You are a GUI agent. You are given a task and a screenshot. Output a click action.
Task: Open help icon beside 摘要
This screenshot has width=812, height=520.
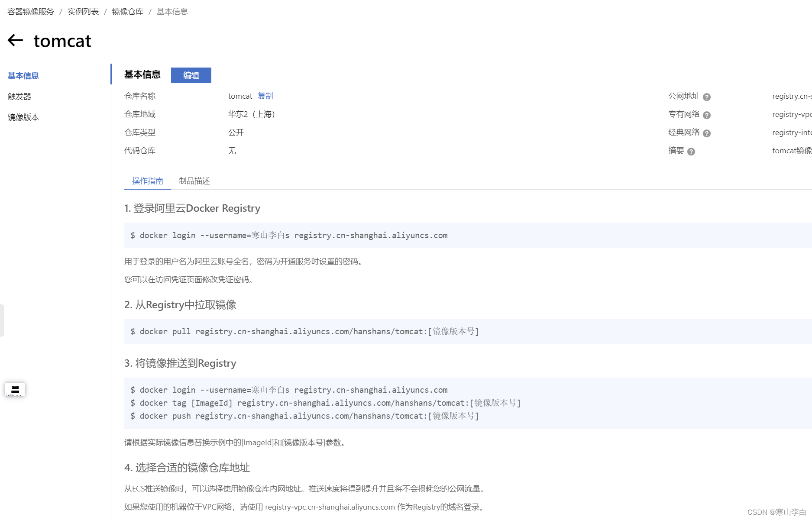tap(691, 152)
